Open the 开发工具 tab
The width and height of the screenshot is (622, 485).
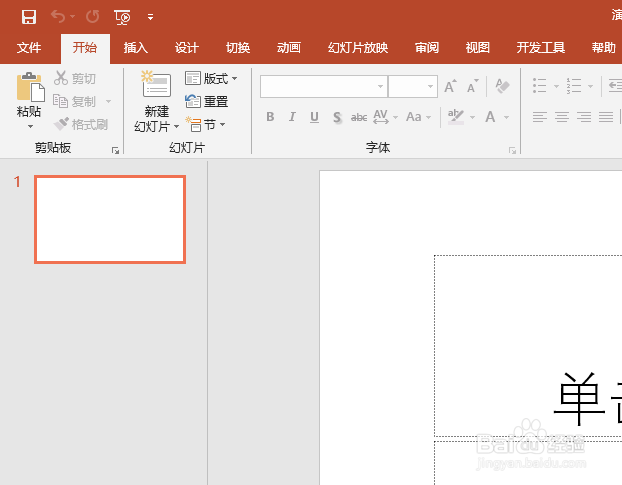[541, 48]
